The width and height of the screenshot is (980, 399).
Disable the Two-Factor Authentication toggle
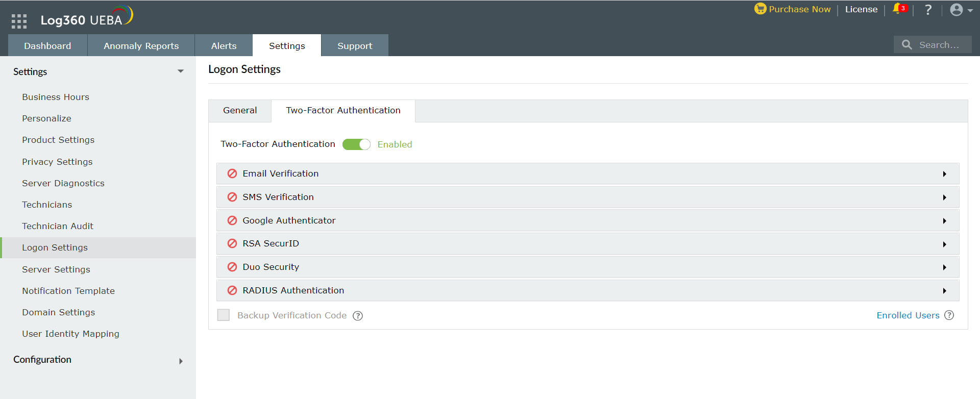coord(356,144)
